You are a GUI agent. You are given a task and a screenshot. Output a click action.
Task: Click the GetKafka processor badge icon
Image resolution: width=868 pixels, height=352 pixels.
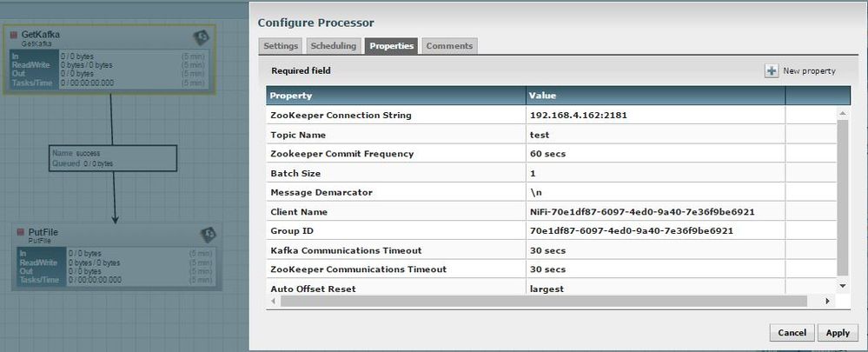click(x=200, y=37)
